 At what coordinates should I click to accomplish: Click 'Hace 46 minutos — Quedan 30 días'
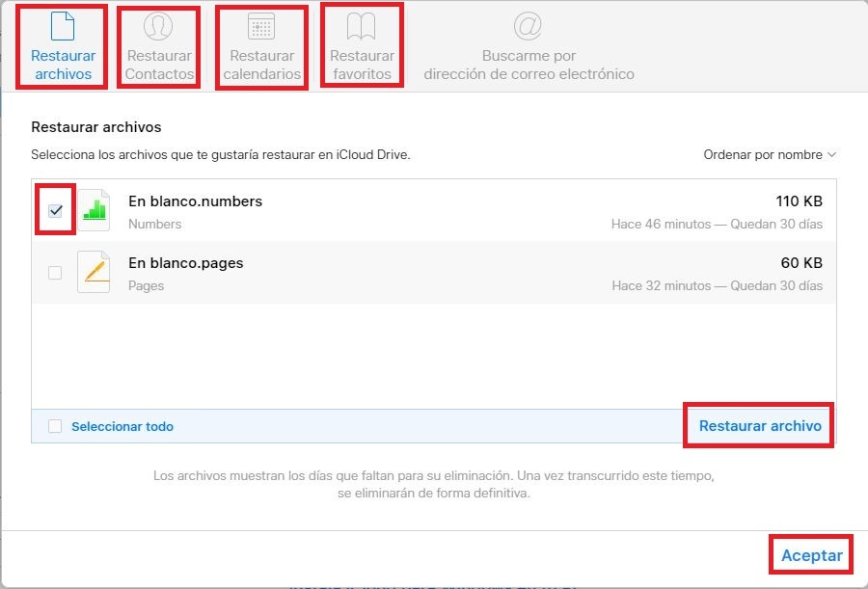pos(717,225)
